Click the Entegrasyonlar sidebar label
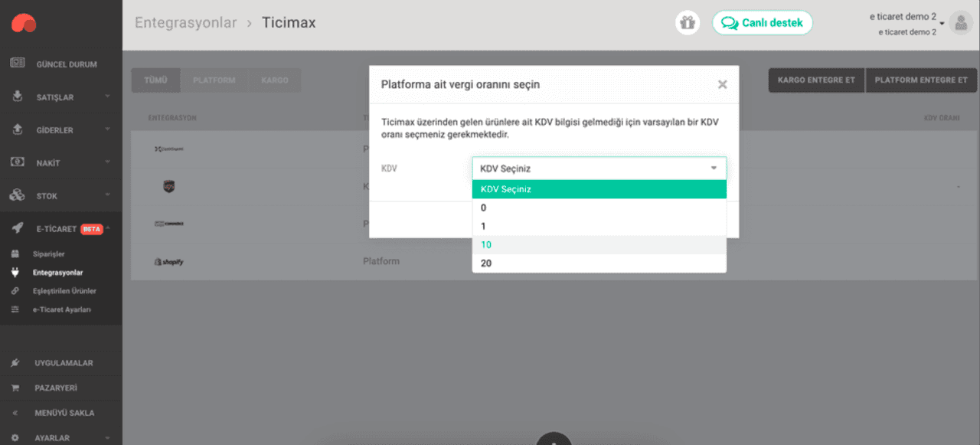The height and width of the screenshot is (445, 980). tap(58, 273)
